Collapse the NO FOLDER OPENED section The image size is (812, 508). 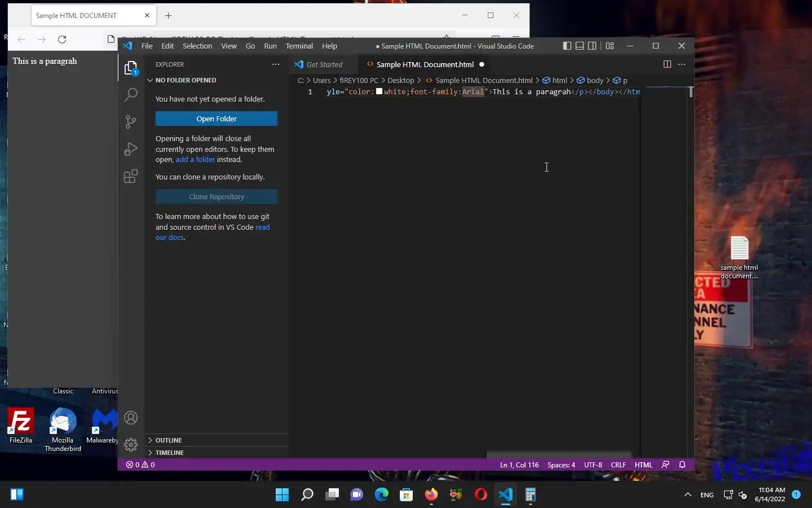(217, 80)
